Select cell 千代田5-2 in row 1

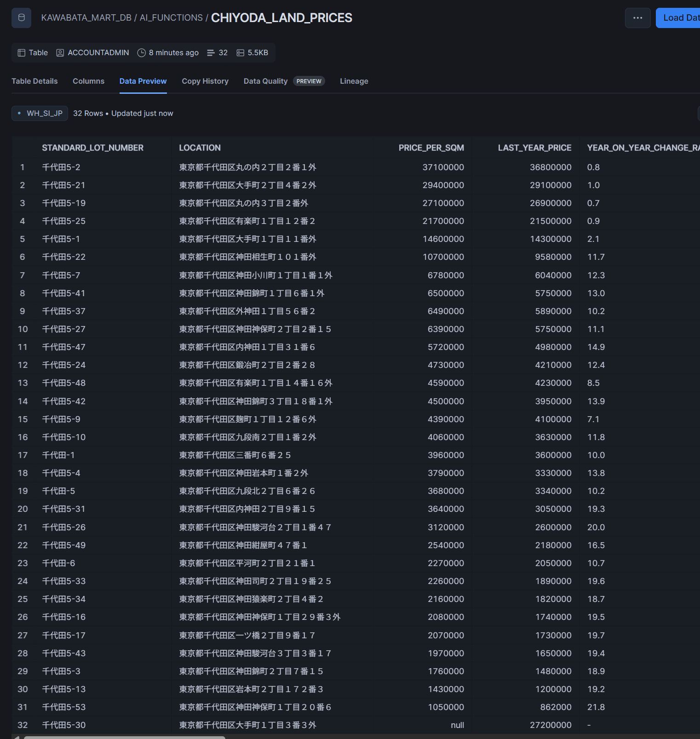[x=61, y=167]
